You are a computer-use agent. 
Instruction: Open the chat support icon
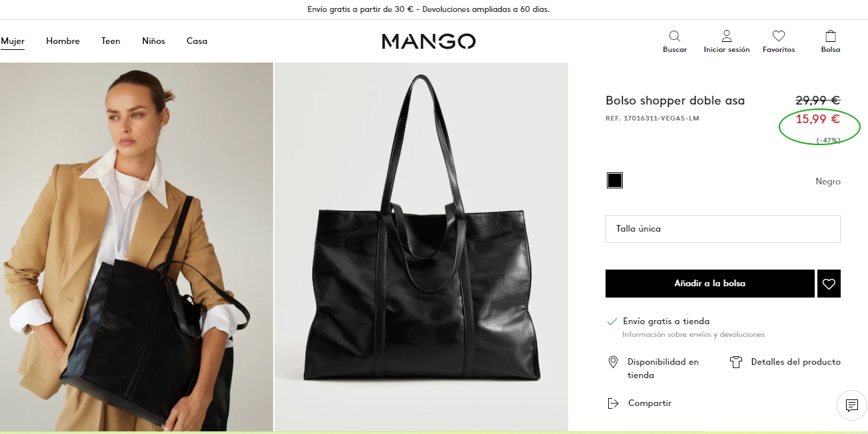click(x=851, y=405)
